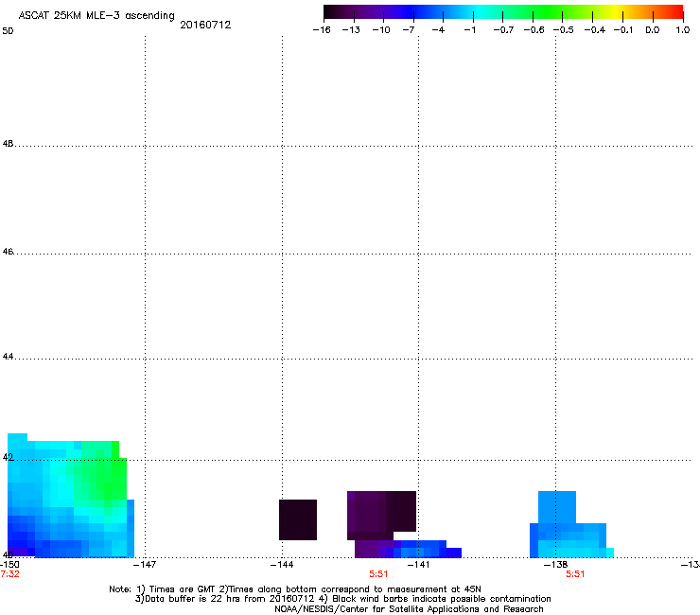This screenshot has width=700, height=615.
Task: Click the -0.5 colorbar label
Action: 564,30
